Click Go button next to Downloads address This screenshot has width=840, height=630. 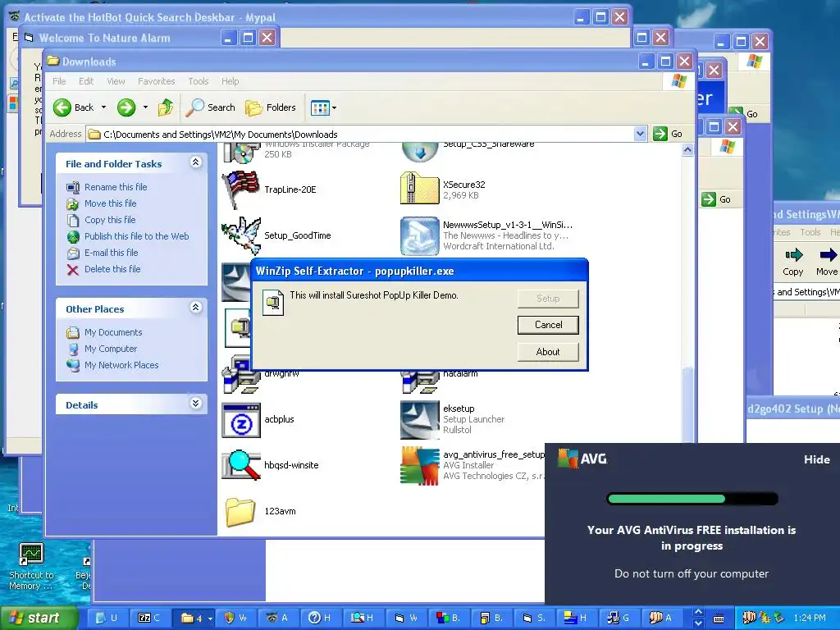668,134
